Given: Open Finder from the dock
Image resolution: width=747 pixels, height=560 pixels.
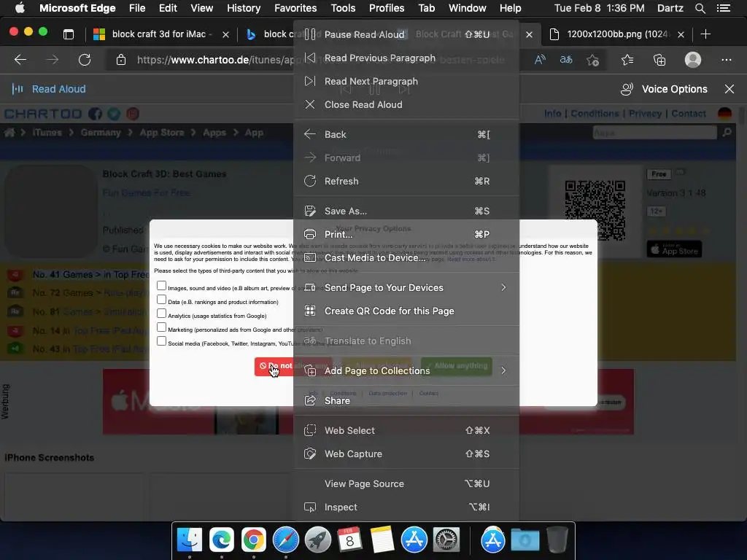Looking at the screenshot, I should (x=190, y=540).
